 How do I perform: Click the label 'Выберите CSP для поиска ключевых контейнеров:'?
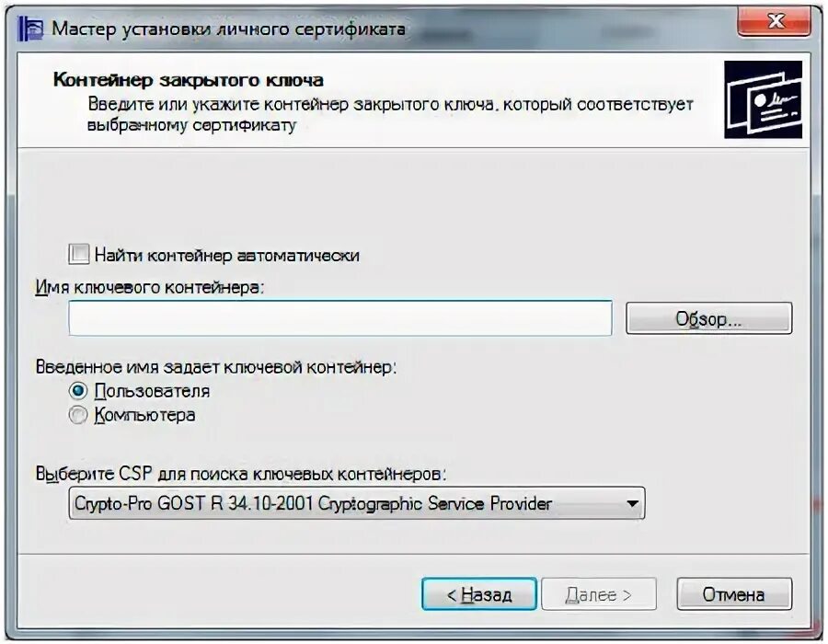(241, 474)
